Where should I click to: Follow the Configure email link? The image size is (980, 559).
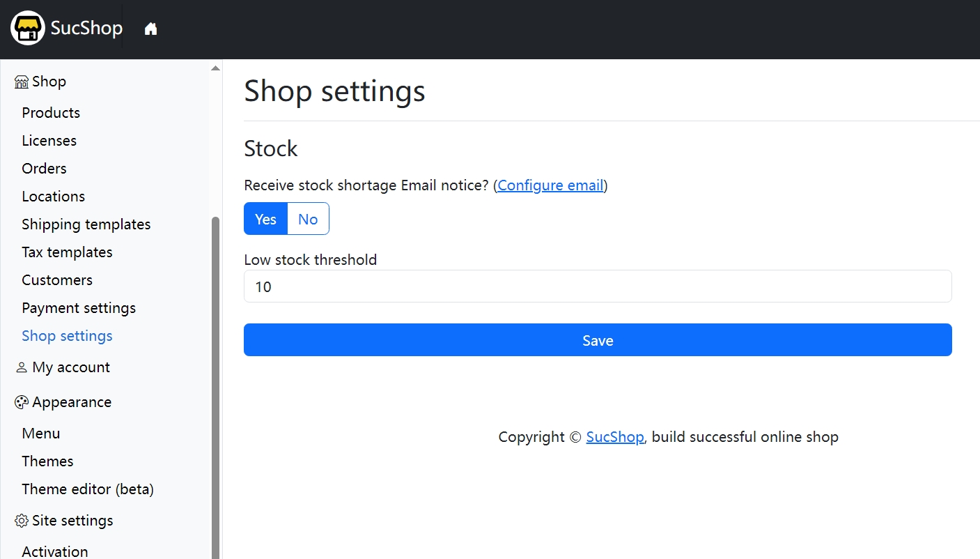click(x=550, y=185)
